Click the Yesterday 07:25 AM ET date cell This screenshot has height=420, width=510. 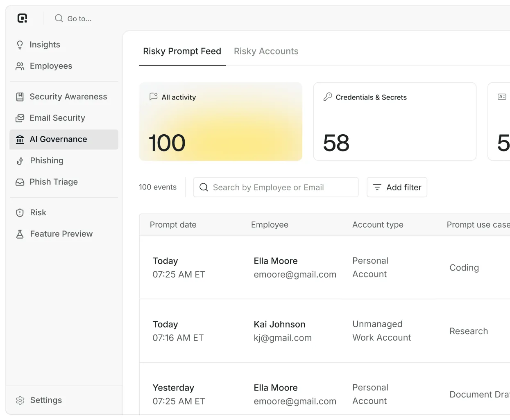tap(179, 394)
